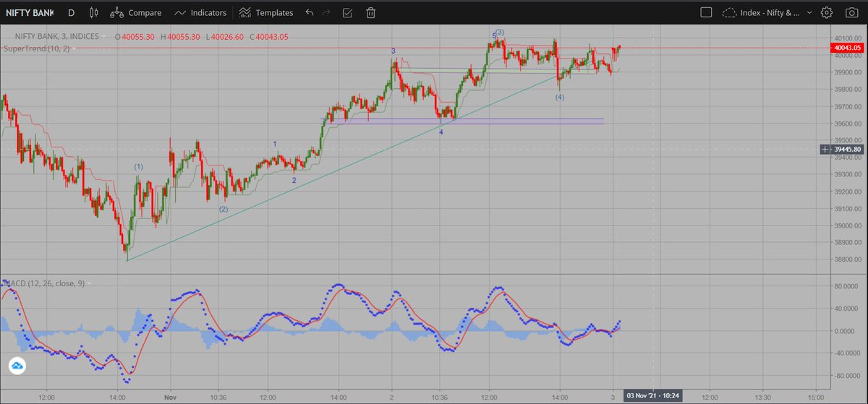This screenshot has width=868, height=404.
Task: Click the 13:30 label on time axis
Action: tap(763, 397)
